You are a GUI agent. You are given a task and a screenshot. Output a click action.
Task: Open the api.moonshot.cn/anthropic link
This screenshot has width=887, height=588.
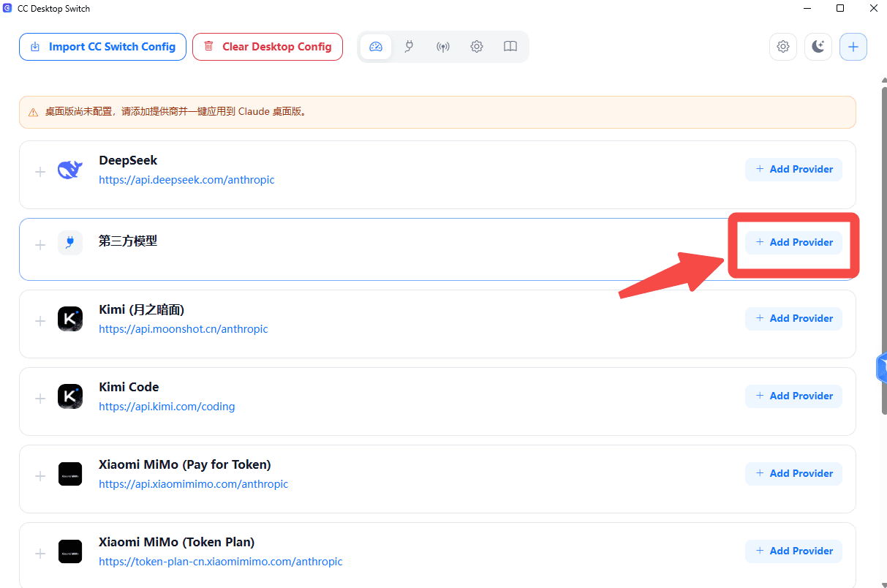(184, 329)
